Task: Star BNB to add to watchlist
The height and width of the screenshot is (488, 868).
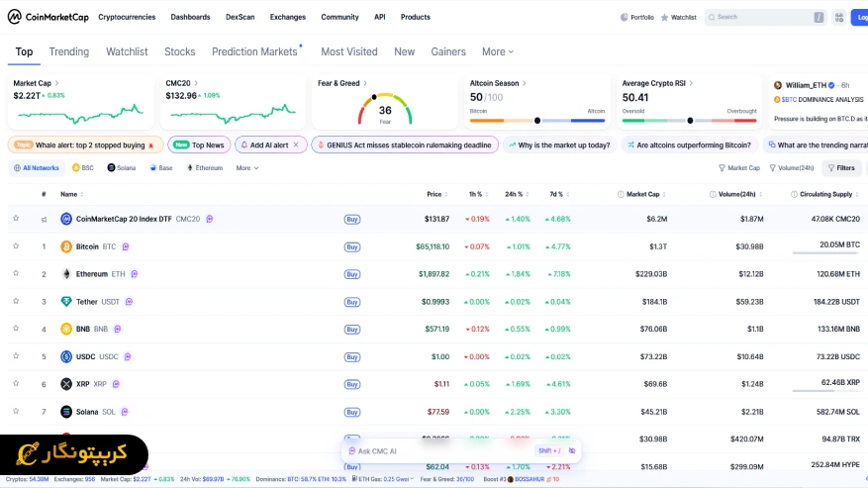Action: tap(16, 328)
